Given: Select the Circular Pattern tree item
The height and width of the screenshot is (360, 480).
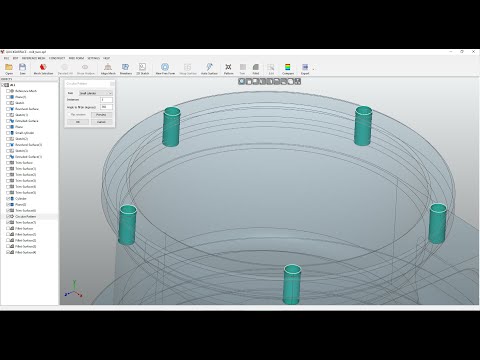Looking at the screenshot, I should 26,216.
